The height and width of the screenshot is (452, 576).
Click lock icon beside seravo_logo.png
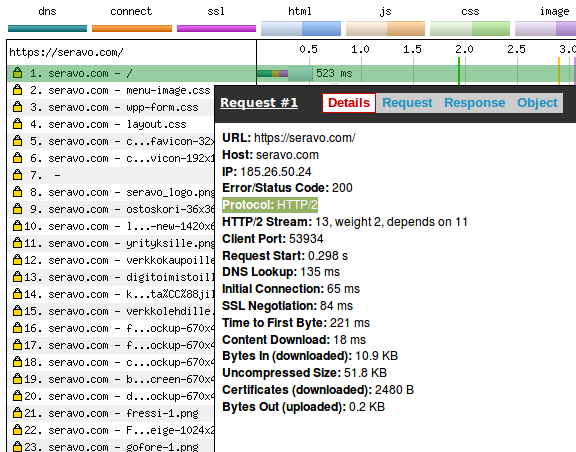17,191
